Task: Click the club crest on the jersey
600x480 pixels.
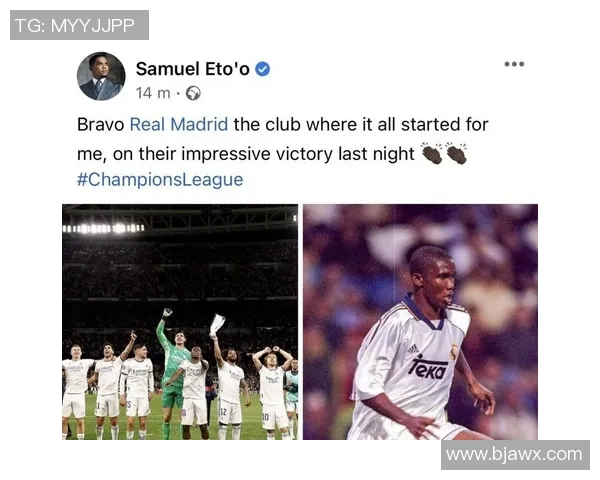Action: coord(454,351)
